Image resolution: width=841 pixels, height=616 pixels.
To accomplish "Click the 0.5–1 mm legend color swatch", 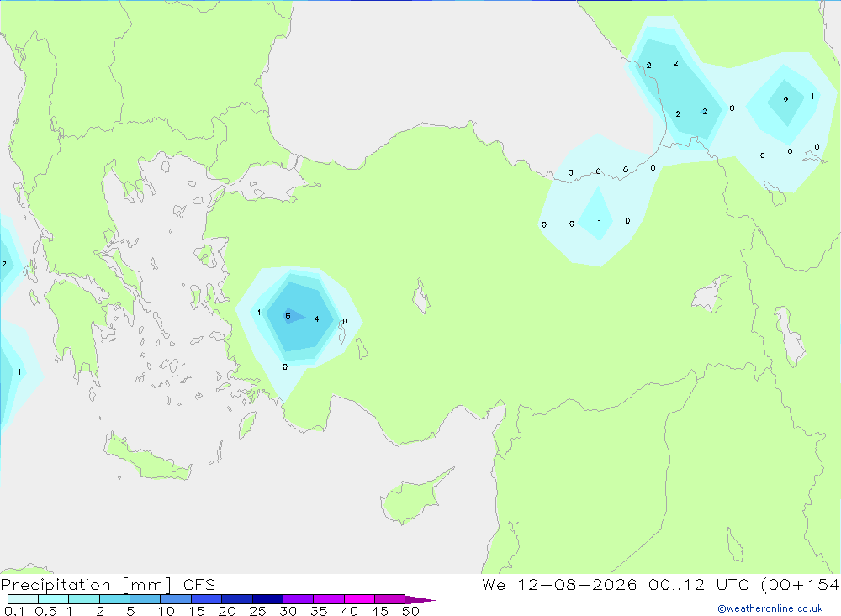I will coord(53,599).
